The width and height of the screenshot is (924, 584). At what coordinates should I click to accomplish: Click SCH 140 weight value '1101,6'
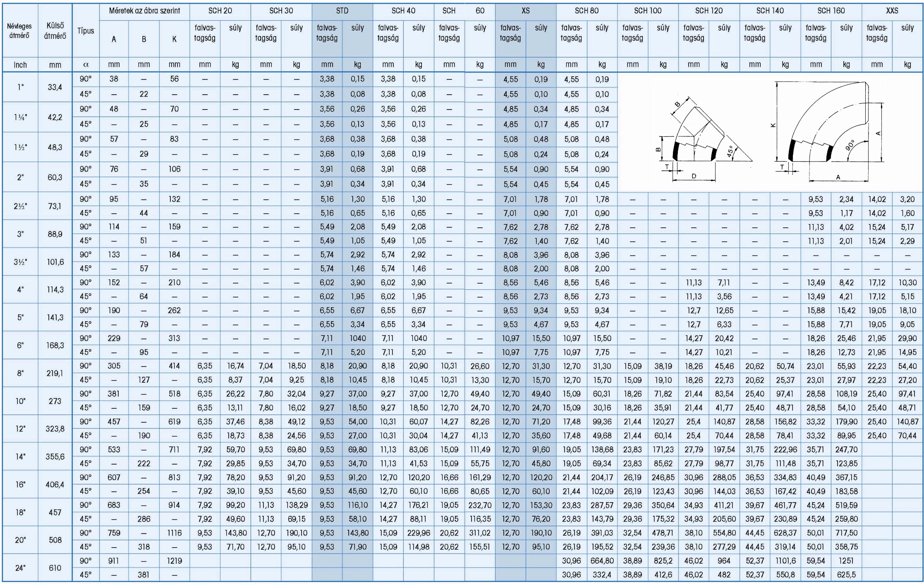click(x=785, y=561)
